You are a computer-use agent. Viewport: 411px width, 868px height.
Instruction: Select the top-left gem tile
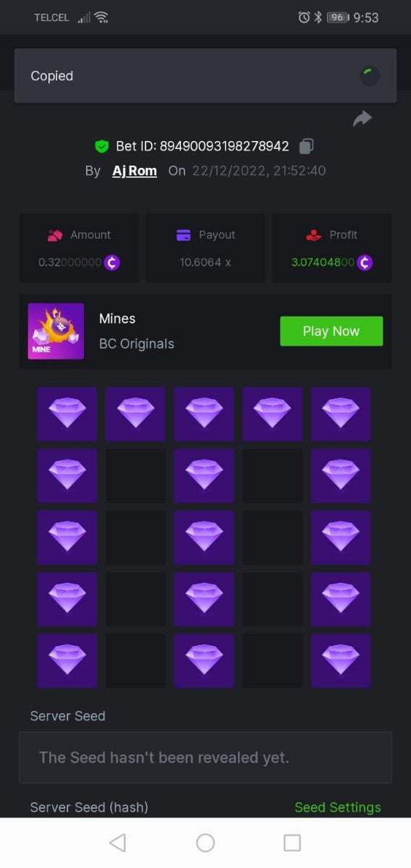coord(67,414)
